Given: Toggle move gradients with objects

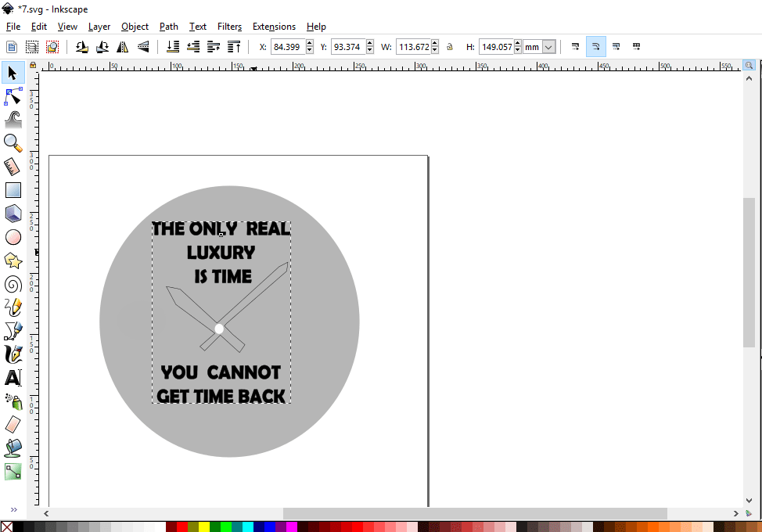Looking at the screenshot, I should (616, 47).
